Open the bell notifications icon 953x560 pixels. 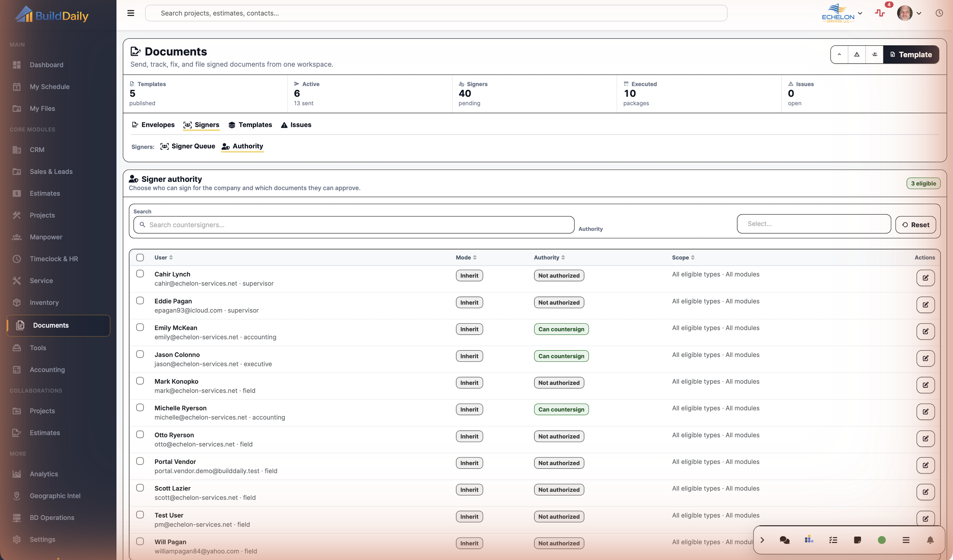[x=930, y=540]
